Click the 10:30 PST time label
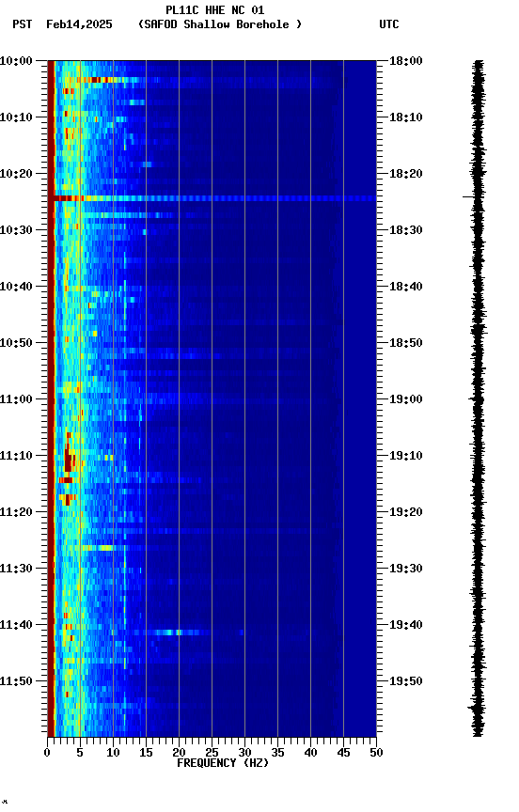Screen dimensions: 519x812 coord(16,230)
